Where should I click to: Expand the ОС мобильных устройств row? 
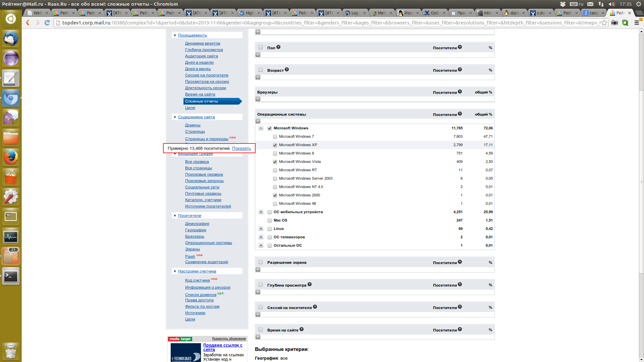[261, 212]
